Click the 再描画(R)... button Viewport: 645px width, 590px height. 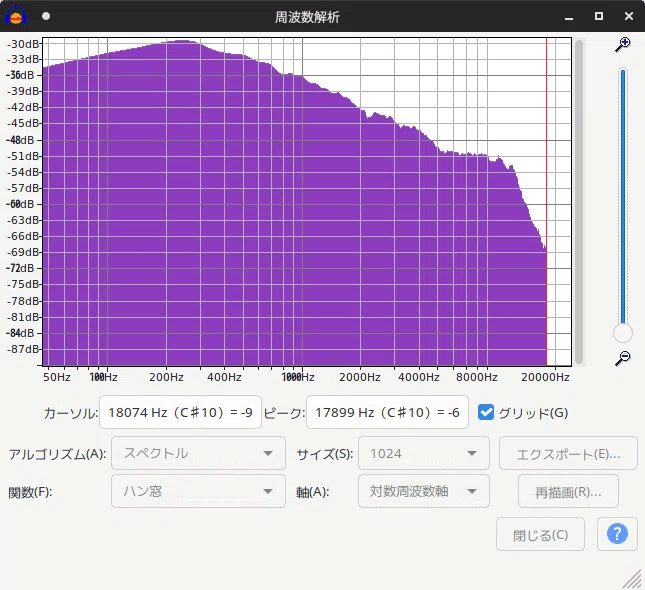(568, 491)
